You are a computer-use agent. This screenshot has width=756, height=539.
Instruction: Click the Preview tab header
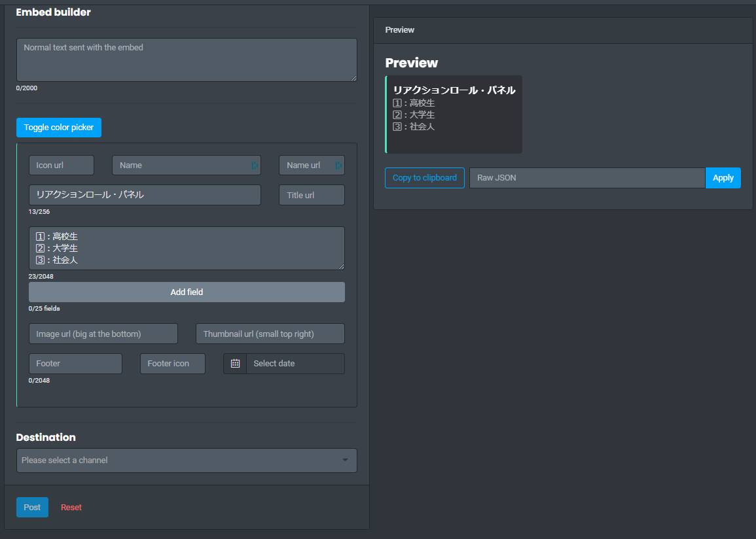pyautogui.click(x=399, y=29)
